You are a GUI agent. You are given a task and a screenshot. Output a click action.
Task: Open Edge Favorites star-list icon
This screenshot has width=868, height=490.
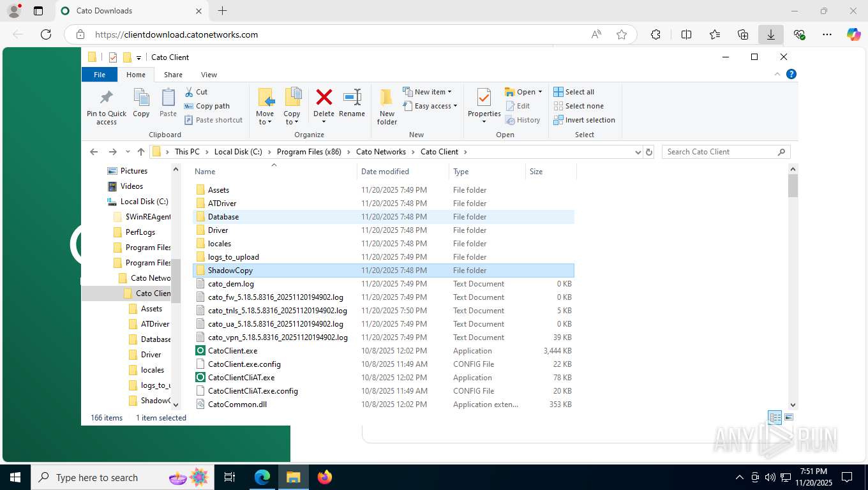[x=715, y=34]
